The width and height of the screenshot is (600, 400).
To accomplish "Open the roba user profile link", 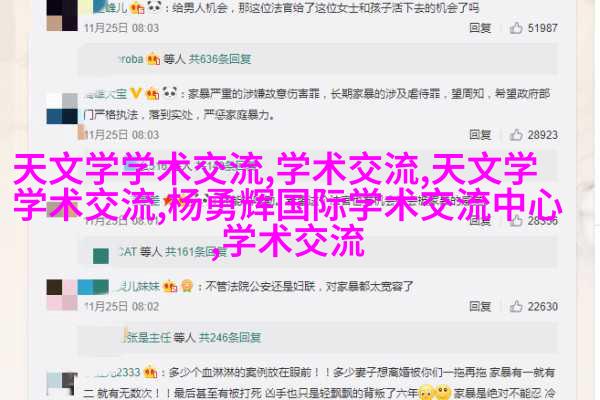I will tap(131, 59).
